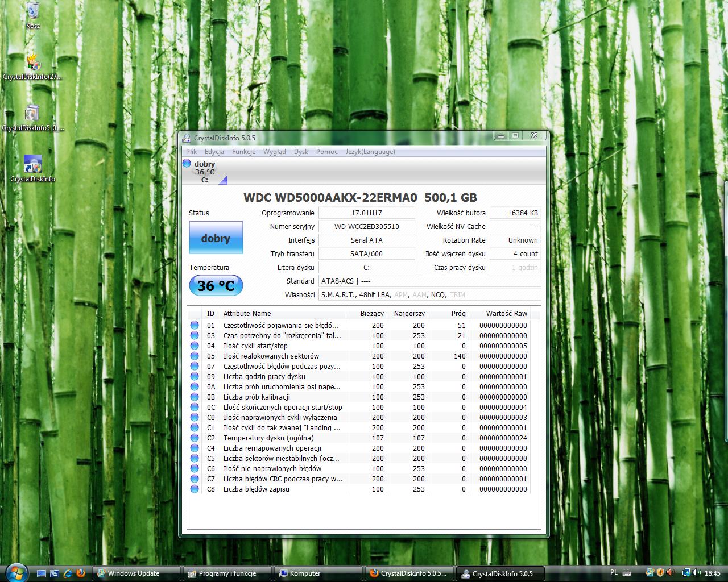The width and height of the screenshot is (728, 582).
Task: Open the Wygląd menu
Action: point(275,152)
